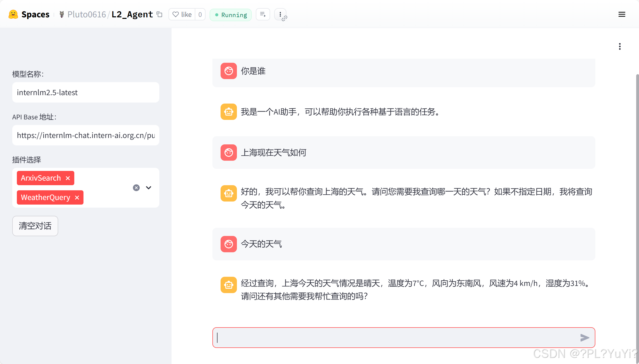
Task: Click the send message arrow icon
Action: click(x=585, y=337)
